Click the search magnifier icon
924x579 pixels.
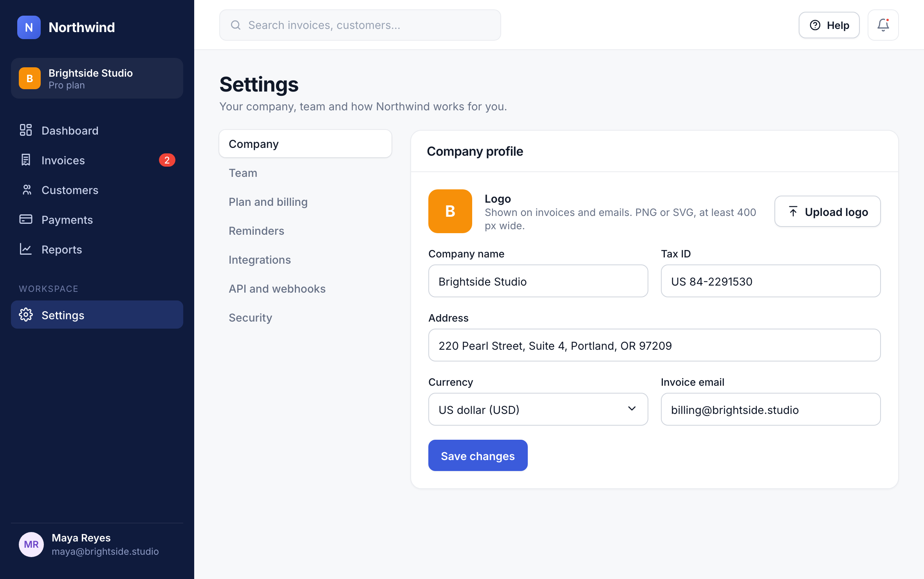click(236, 25)
